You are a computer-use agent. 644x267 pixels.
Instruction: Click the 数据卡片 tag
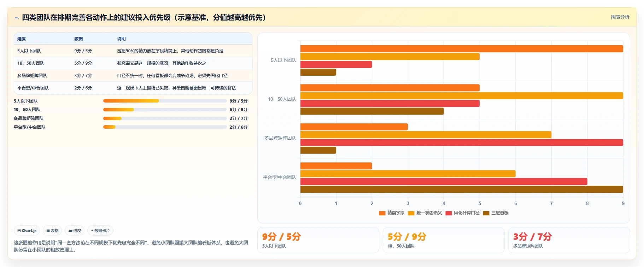(x=100, y=231)
